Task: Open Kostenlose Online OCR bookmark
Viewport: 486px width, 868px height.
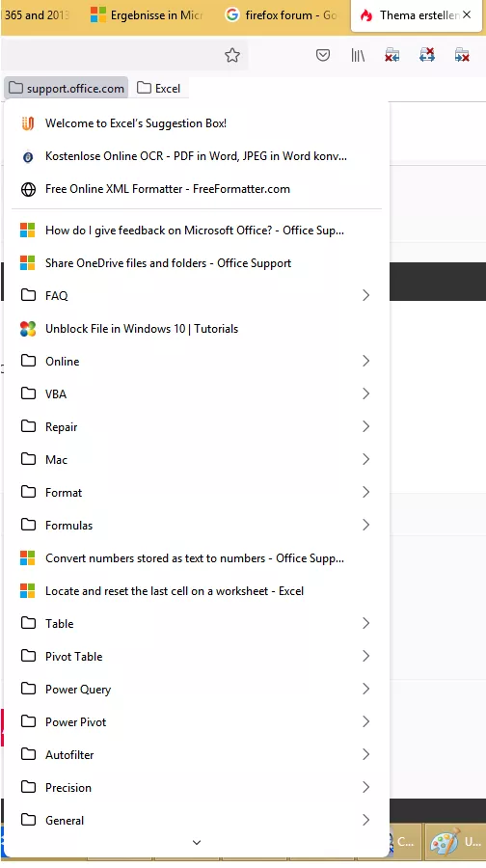Action: click(196, 156)
